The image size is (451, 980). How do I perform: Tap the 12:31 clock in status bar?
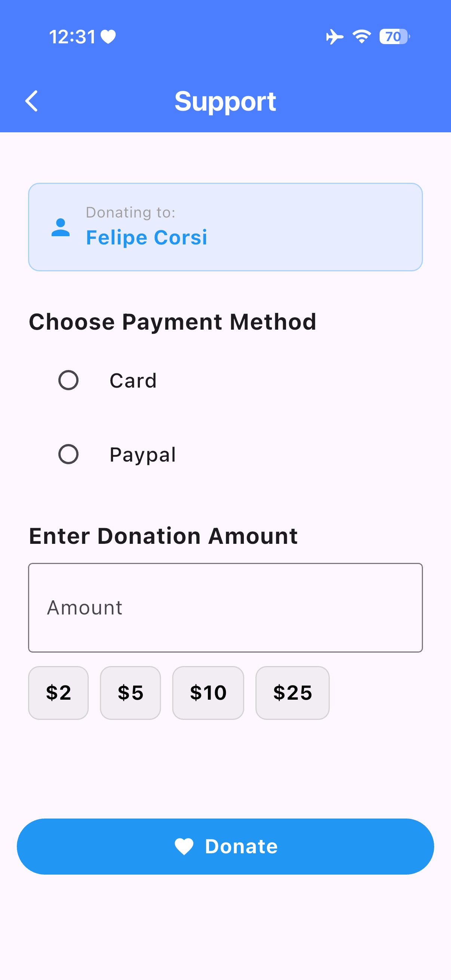[x=72, y=37]
